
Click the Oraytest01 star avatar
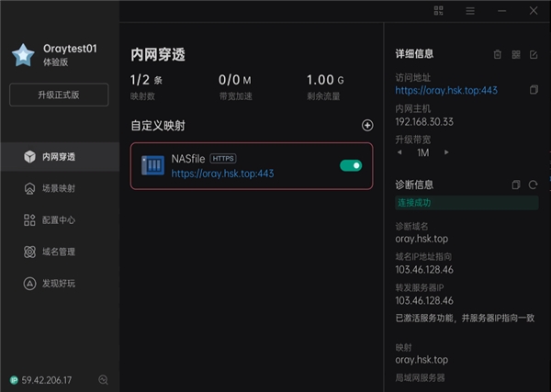click(23, 55)
